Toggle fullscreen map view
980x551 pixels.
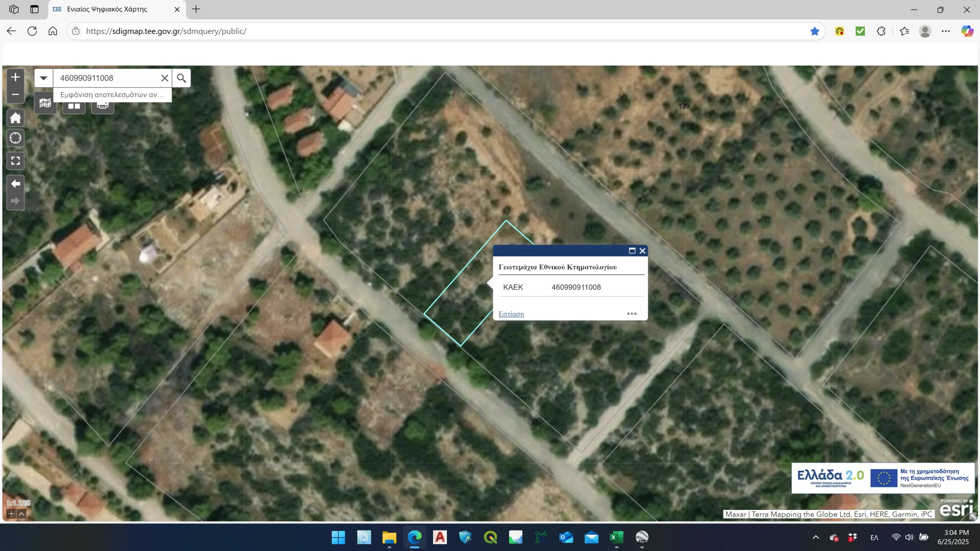[x=15, y=161]
